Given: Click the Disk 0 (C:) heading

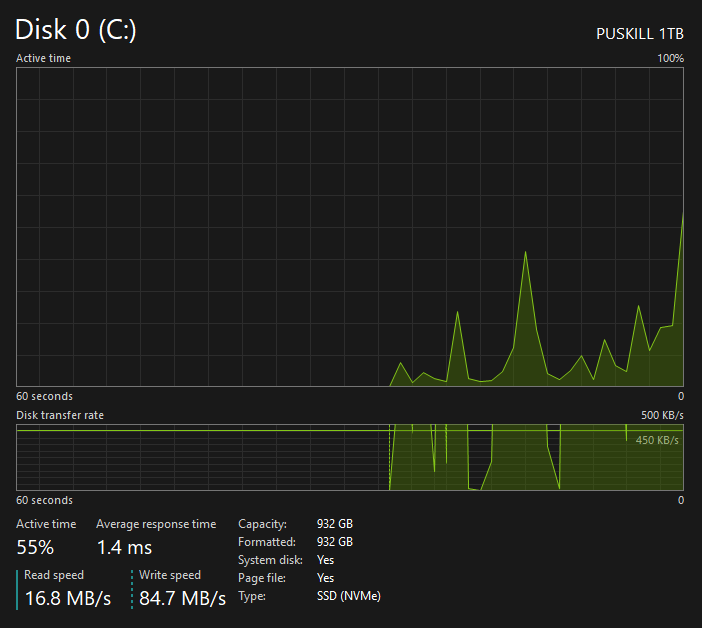Looking at the screenshot, I should tap(76, 30).
